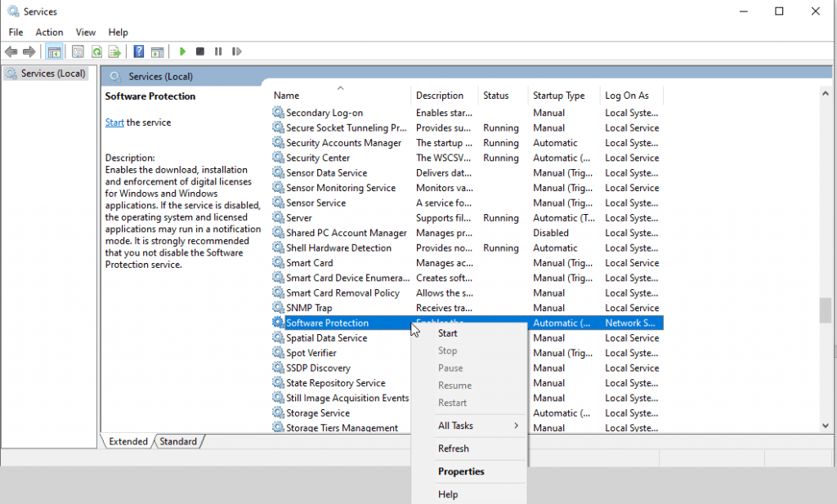Click the Start Service green play icon
Viewport: 837px width, 504px height.
pyautogui.click(x=181, y=51)
